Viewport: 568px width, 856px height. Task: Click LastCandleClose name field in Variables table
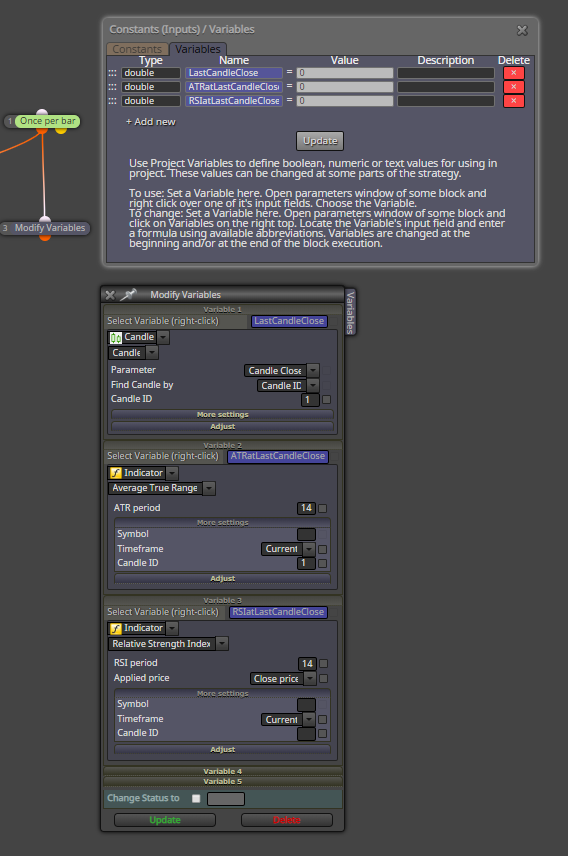(x=234, y=73)
